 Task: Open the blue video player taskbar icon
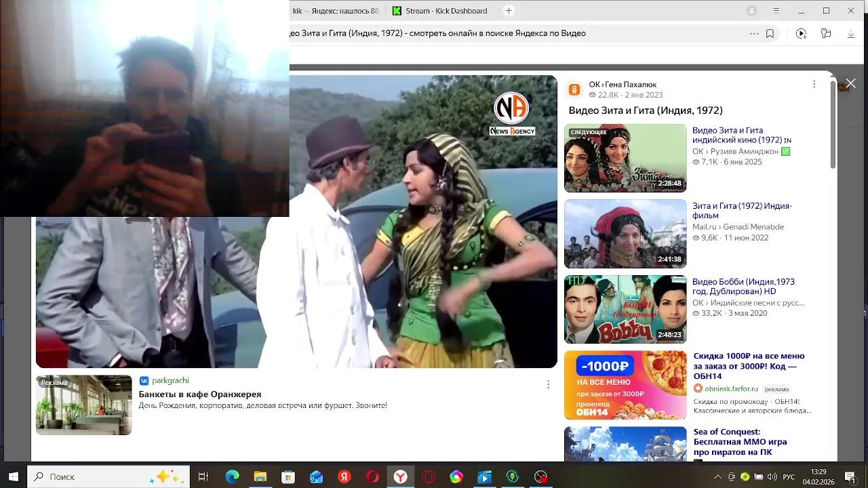(x=484, y=476)
